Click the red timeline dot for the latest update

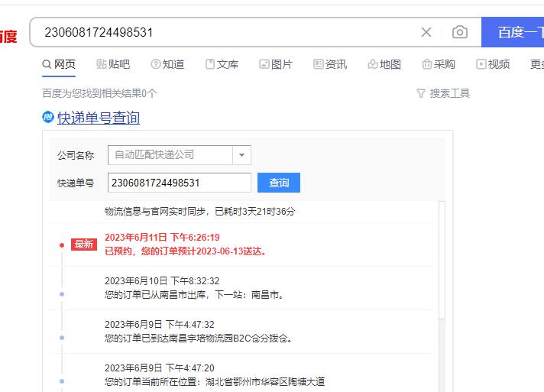coord(62,245)
